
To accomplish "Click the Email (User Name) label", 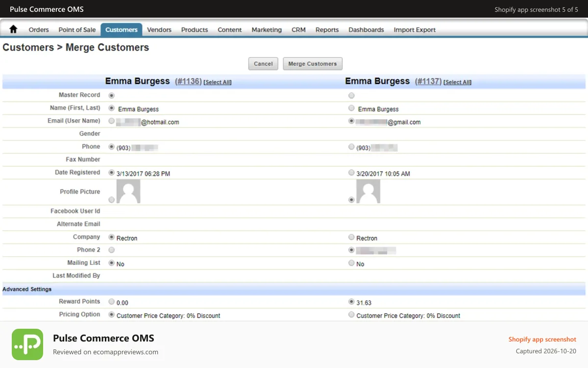I will pyautogui.click(x=74, y=121).
